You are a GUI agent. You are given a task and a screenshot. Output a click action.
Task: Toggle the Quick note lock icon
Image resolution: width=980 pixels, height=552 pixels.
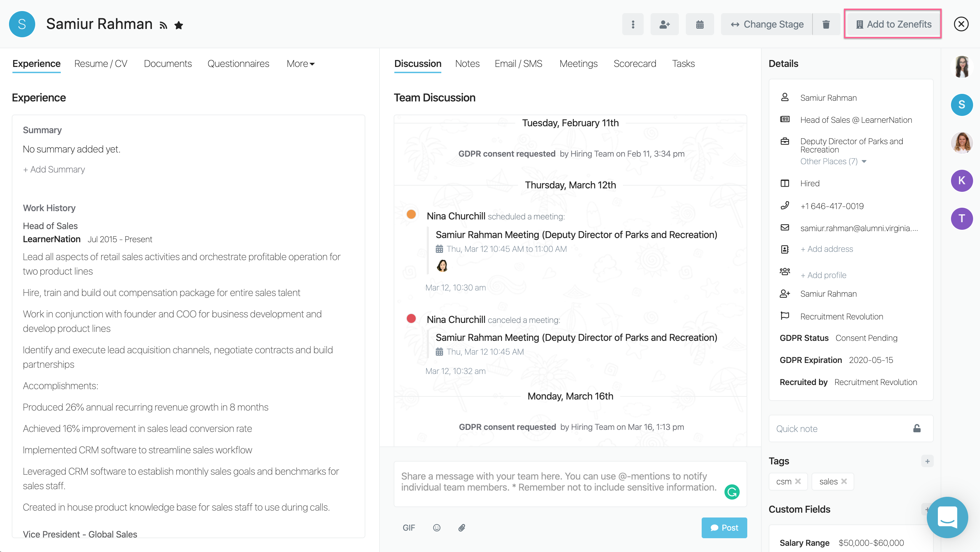tap(917, 428)
